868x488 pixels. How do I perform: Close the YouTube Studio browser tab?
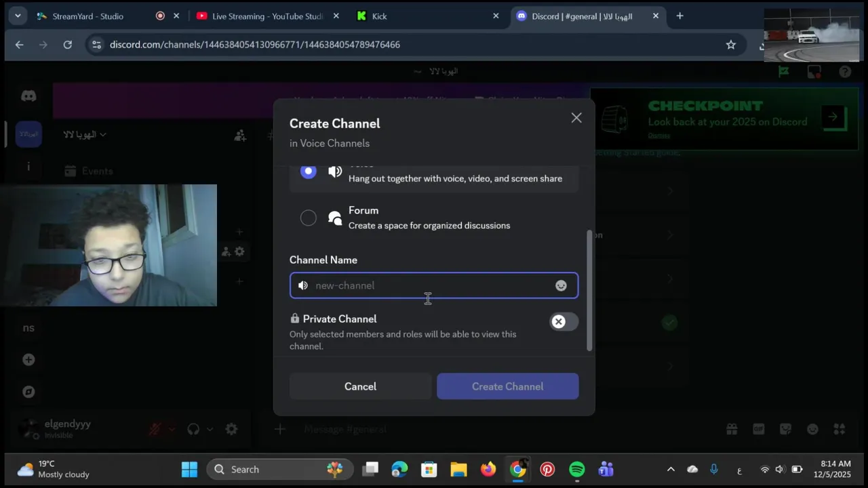[x=336, y=16]
